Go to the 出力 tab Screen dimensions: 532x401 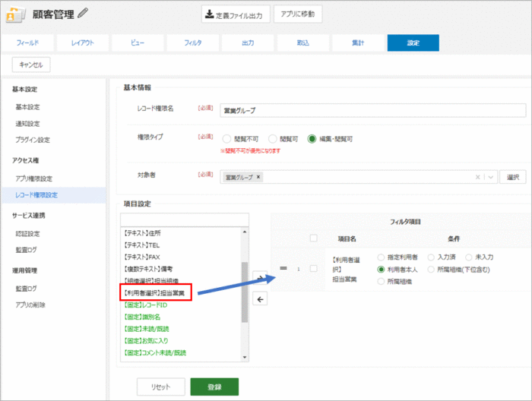[248, 43]
